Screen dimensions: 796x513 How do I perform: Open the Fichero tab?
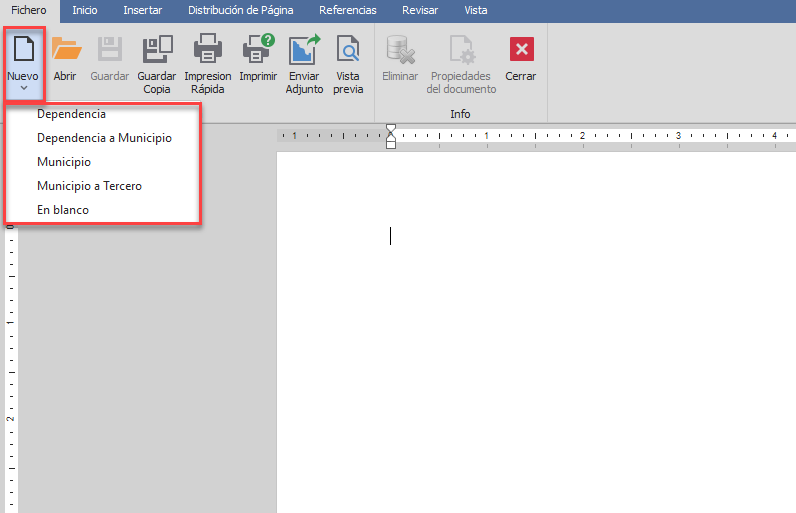29,10
